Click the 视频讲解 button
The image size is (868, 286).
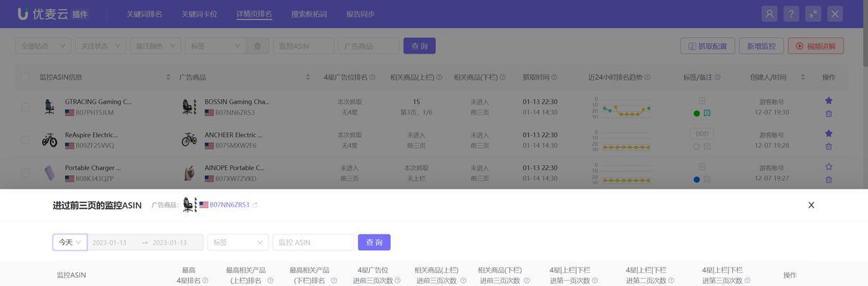click(816, 46)
